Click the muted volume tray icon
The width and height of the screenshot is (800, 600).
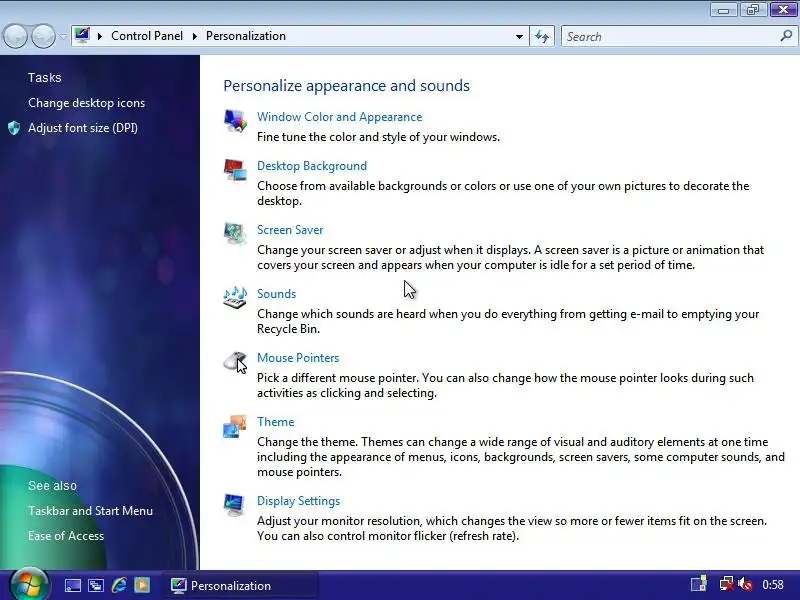pyautogui.click(x=745, y=584)
